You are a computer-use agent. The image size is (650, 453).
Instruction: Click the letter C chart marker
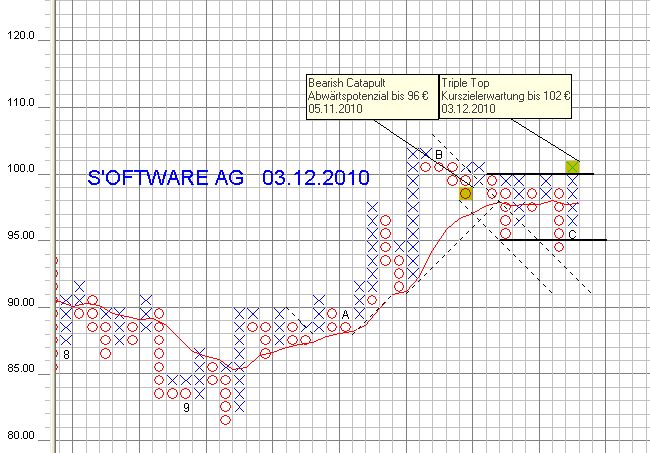[x=572, y=235]
